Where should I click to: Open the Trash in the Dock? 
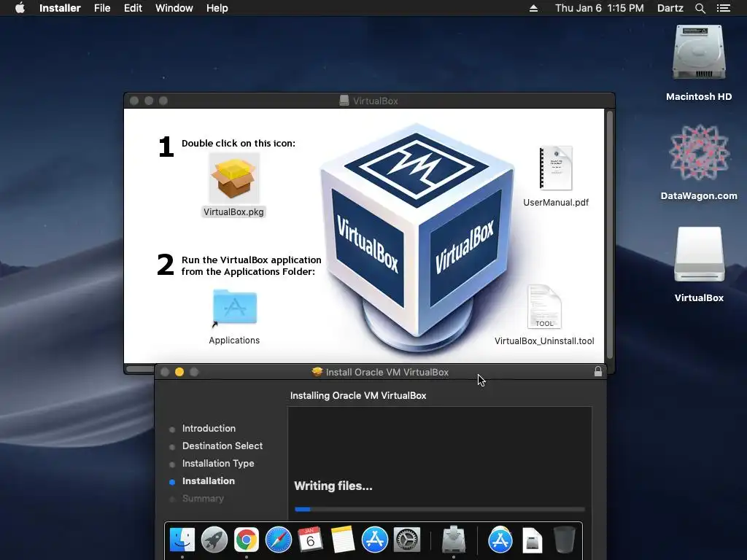point(565,540)
